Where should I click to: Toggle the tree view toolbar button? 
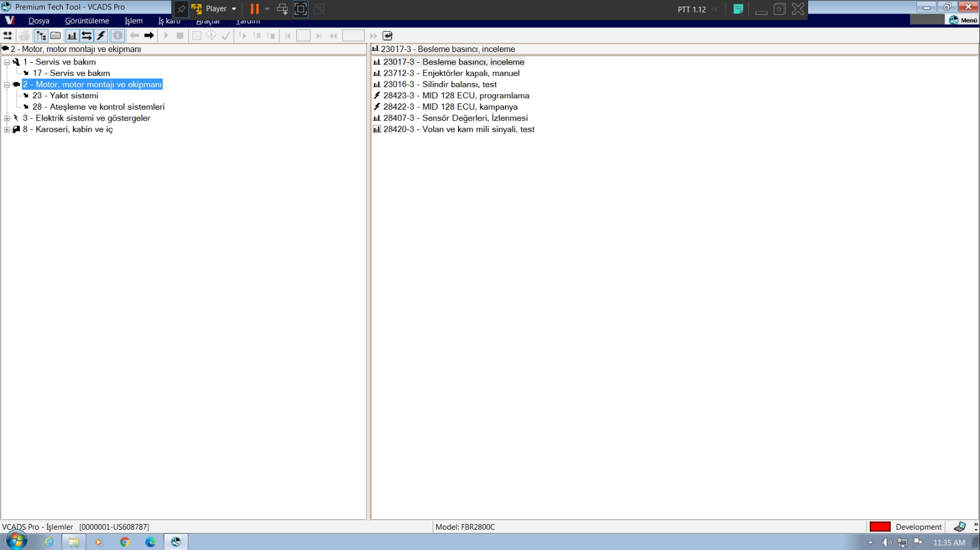coord(41,36)
